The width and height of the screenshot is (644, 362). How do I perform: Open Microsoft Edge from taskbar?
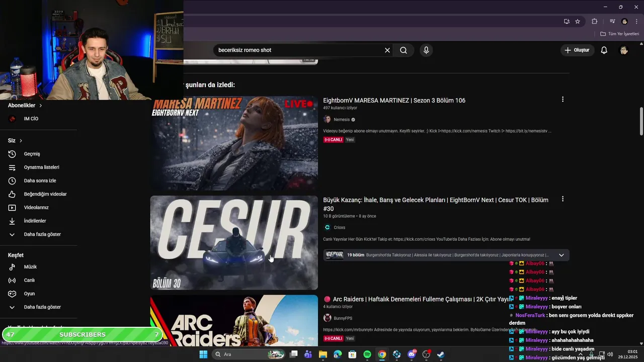338,354
